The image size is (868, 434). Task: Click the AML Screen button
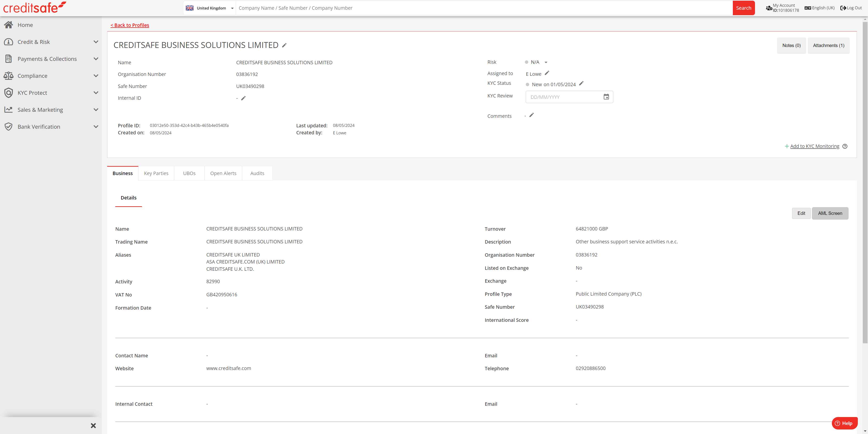tap(830, 213)
